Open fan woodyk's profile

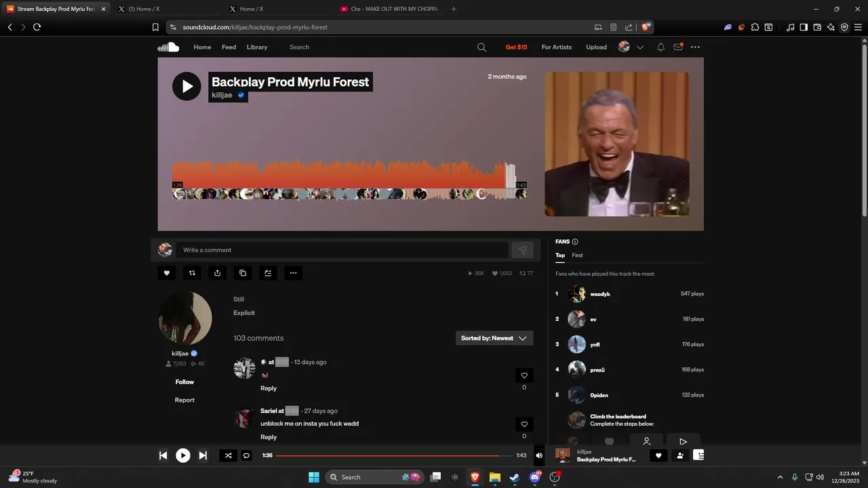[x=599, y=294]
